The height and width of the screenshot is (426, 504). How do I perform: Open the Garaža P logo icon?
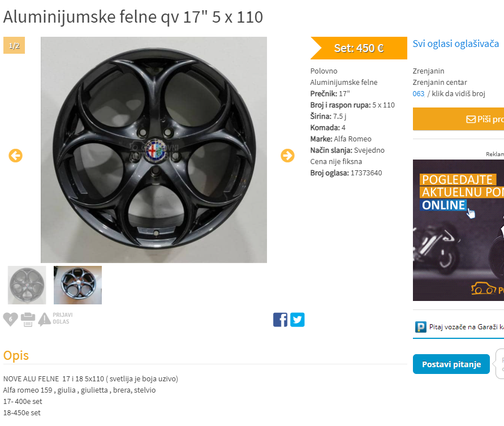(420, 327)
